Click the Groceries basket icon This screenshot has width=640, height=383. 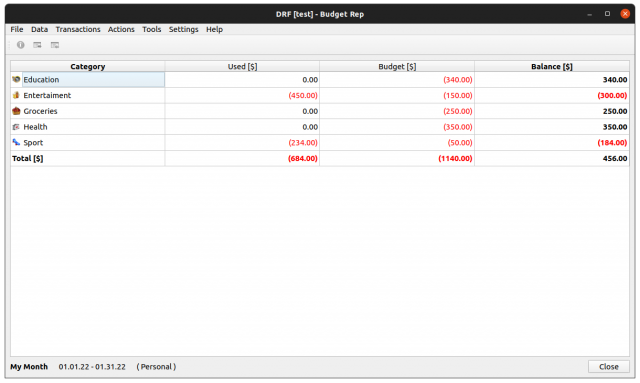(16, 111)
